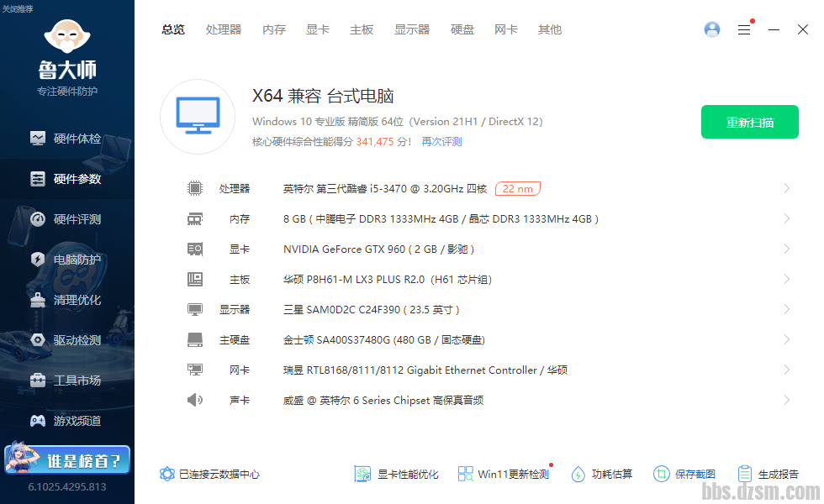Open the hamburger main menu icon
Screen dimensions: 824x504
[x=744, y=29]
